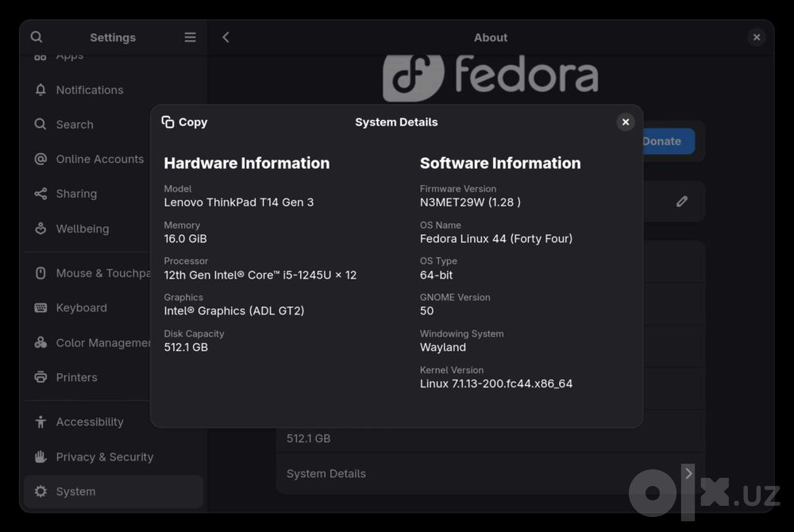Screen dimensions: 794x532
Task: Click the Fedora logo on the About page
Action: [490, 78]
